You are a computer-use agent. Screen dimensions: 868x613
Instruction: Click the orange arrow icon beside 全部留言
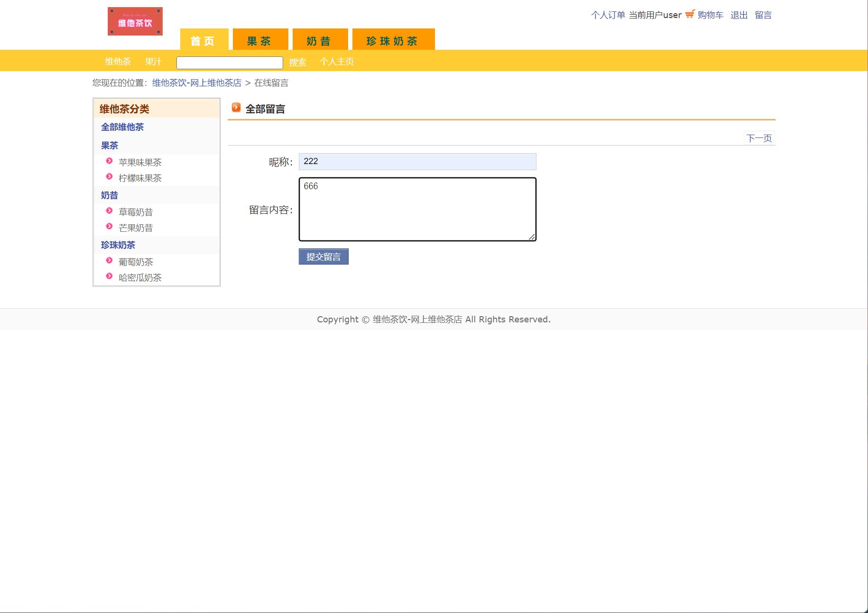tap(236, 108)
